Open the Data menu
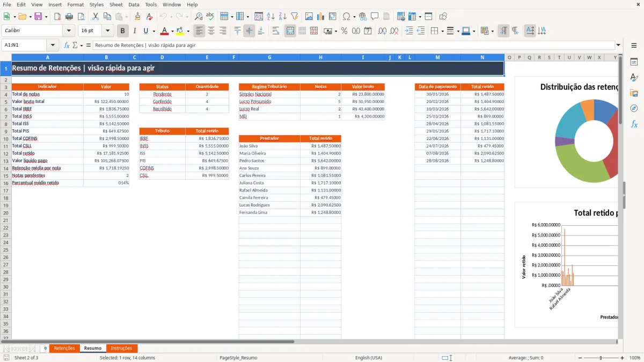Screen dimensions: 644x362 click(134, 4)
